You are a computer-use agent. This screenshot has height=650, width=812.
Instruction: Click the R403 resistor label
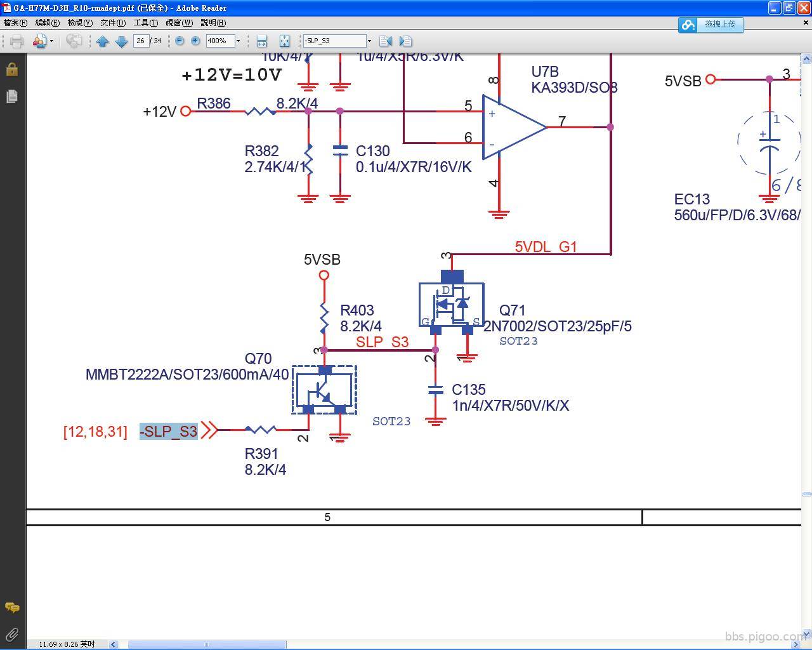tap(357, 310)
